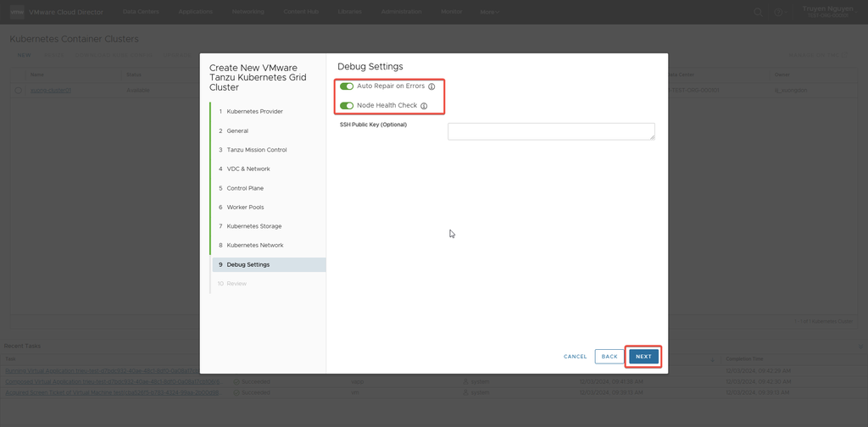The height and width of the screenshot is (427, 868).
Task: Click the search icon in the top bar
Action: point(758,12)
